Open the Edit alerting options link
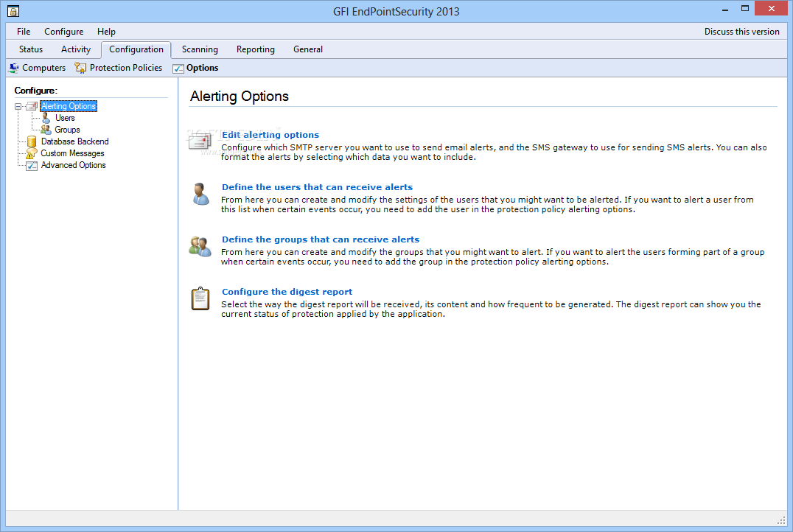The height and width of the screenshot is (532, 793). coord(270,135)
